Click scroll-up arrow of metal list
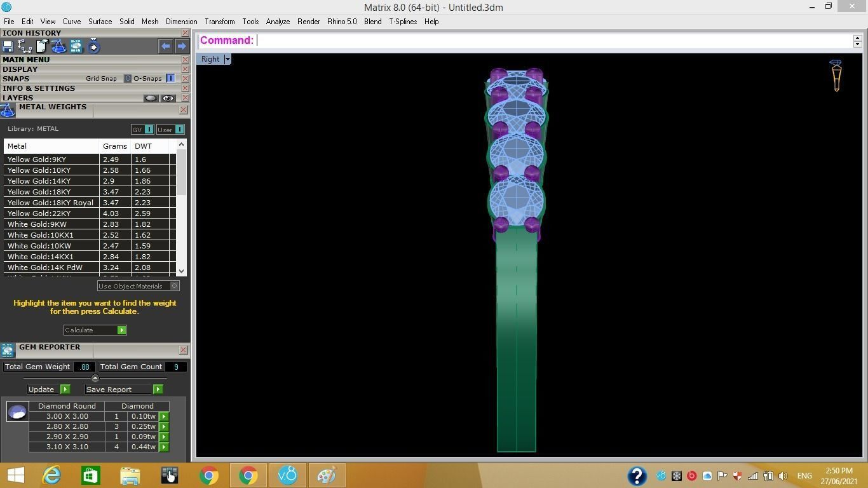Screen dimensions: 868x488 pos(182,144)
